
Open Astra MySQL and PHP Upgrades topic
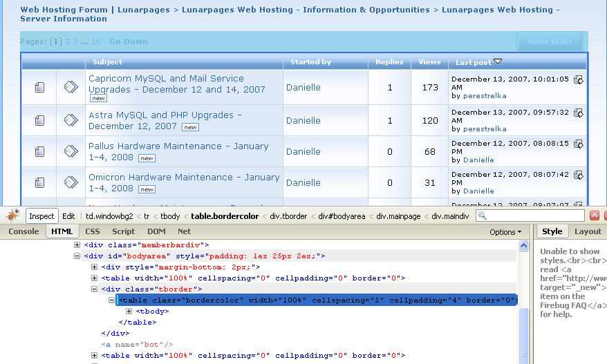point(165,120)
